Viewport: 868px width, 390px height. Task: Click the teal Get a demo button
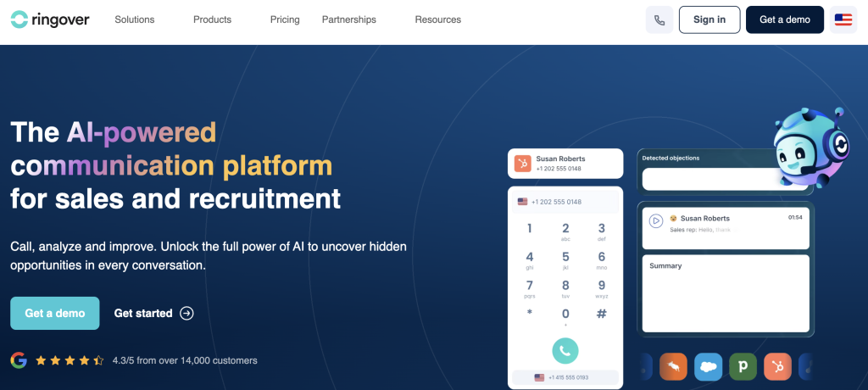(x=55, y=314)
